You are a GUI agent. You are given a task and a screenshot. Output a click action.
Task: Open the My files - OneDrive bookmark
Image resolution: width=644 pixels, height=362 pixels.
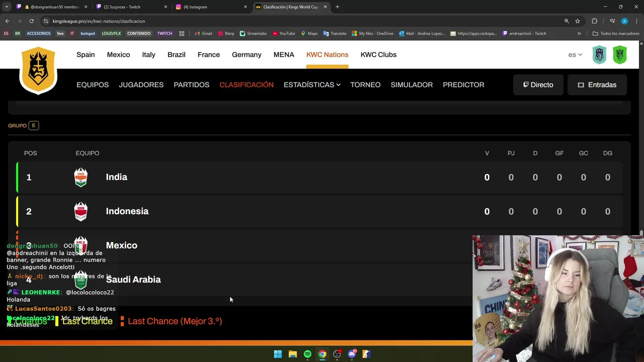[372, 34]
